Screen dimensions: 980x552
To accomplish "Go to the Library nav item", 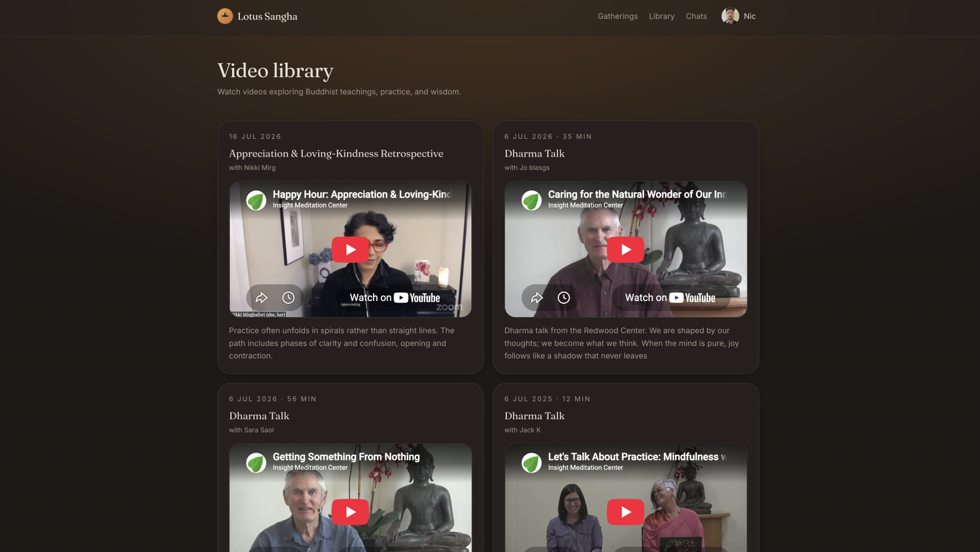I will [x=662, y=16].
